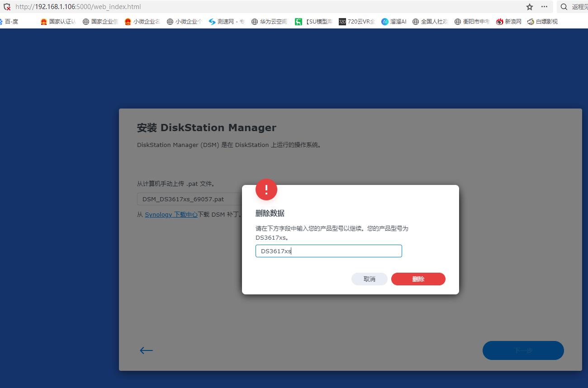
Task: Click the search magnifier icon
Action: [x=564, y=7]
